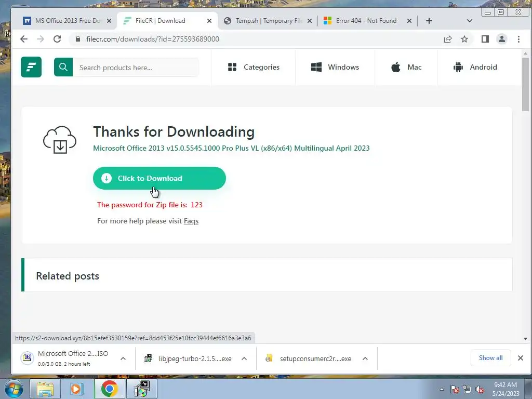Expand options for setupconsumerc2r download
Screen dimensions: 532x399
[365, 358]
